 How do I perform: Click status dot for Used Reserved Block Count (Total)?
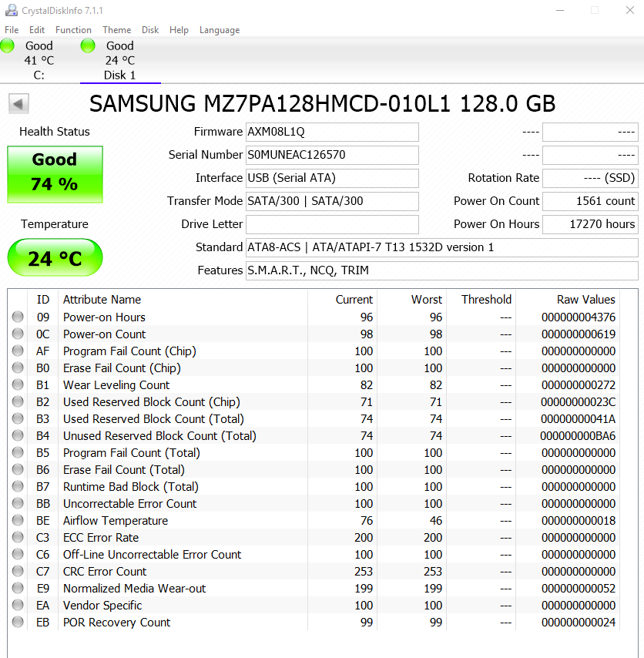pos(18,418)
